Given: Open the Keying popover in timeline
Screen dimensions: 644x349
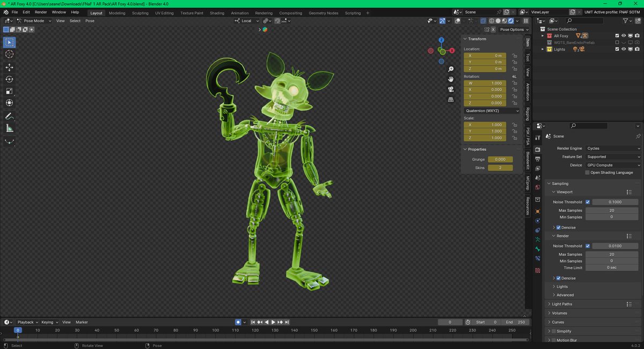Looking at the screenshot, I should (x=49, y=322).
